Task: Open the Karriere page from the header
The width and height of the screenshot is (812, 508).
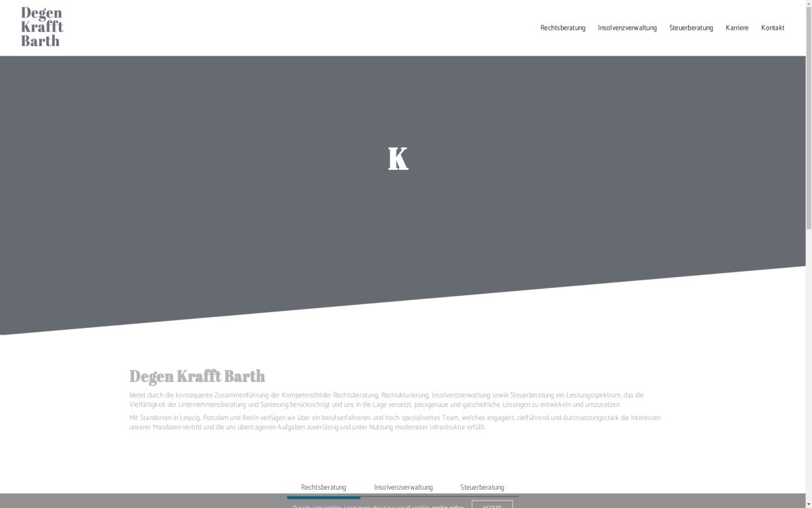Action: tap(737, 28)
